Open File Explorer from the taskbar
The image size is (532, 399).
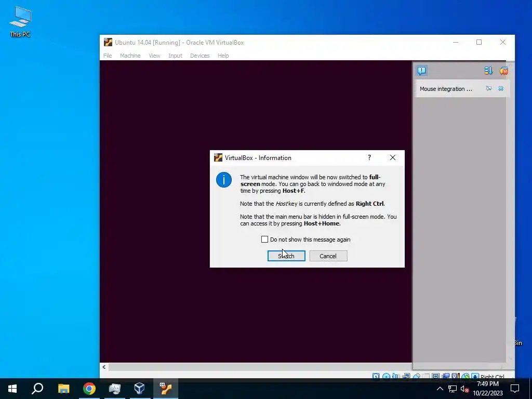click(63, 389)
